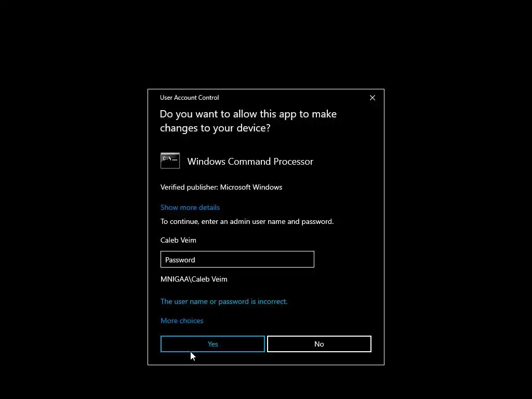Click the User Account Control title text
532x399 pixels.
click(189, 98)
